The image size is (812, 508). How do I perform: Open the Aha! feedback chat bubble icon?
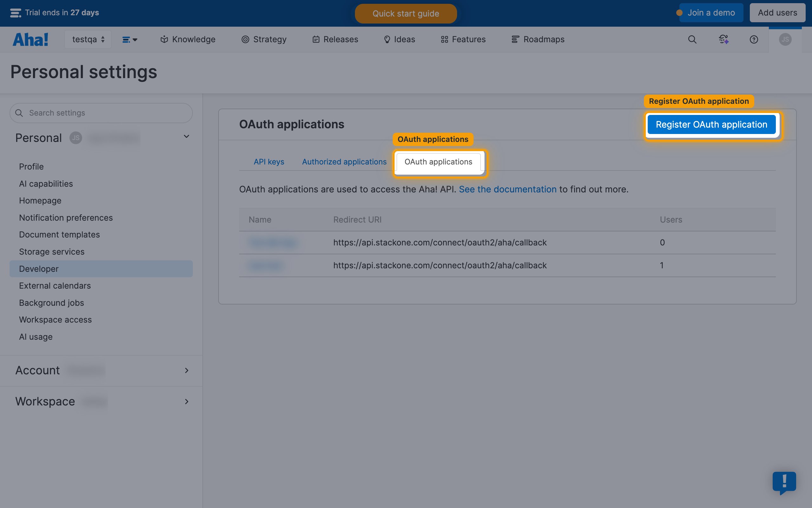click(x=784, y=483)
